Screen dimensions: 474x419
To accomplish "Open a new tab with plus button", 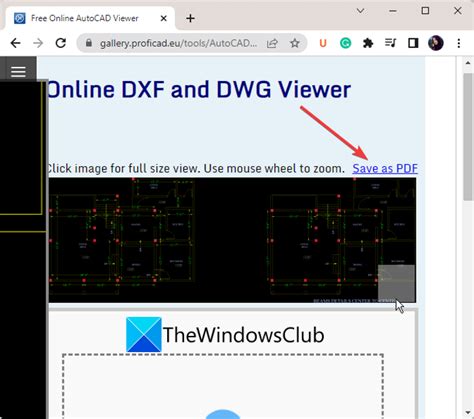I will [x=190, y=18].
